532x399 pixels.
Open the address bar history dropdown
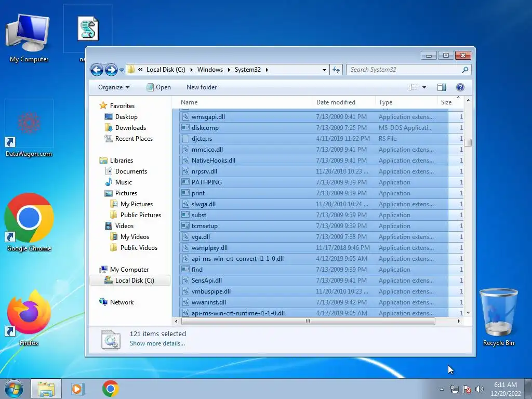(324, 70)
